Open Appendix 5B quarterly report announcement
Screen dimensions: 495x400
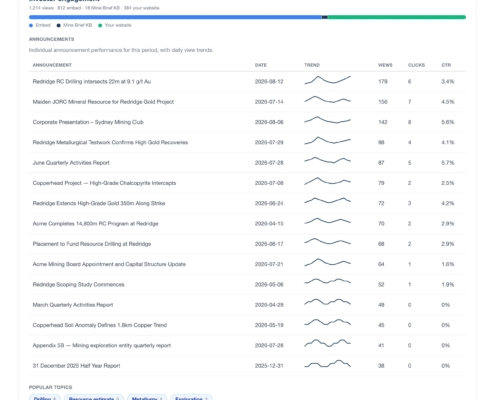[102, 345]
